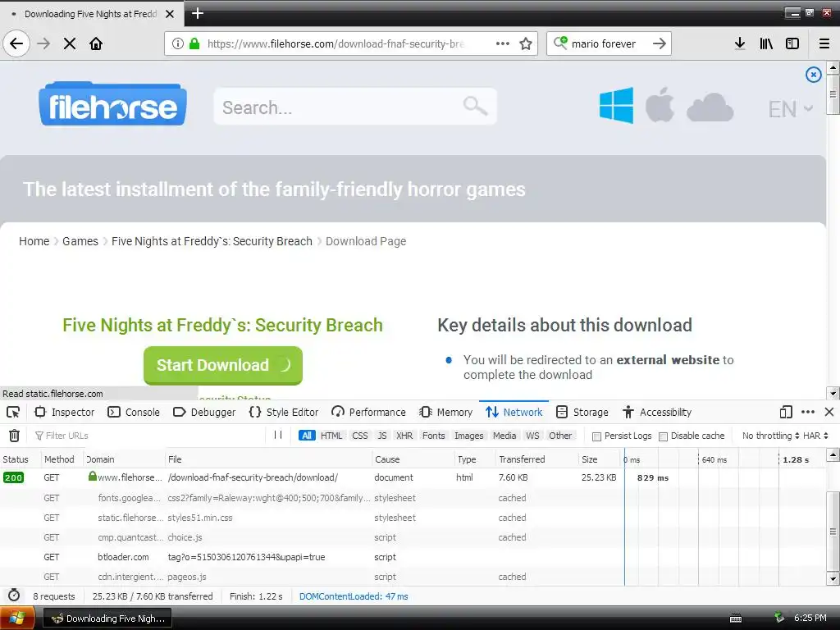Open the browser home page
This screenshot has width=840, height=630.
[x=96, y=43]
